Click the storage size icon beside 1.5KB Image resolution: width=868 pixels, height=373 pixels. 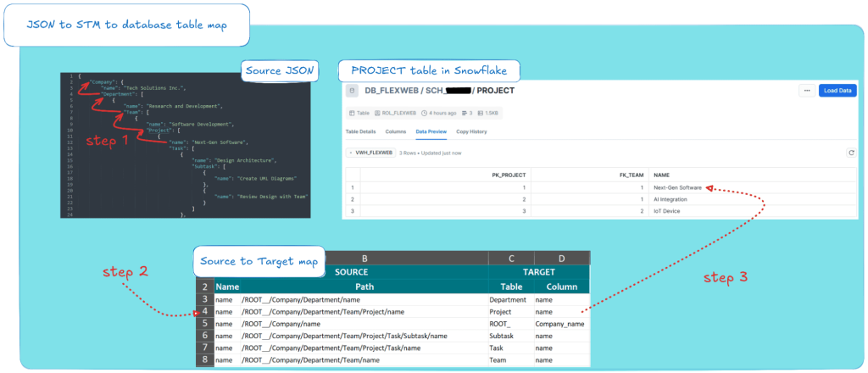click(481, 113)
